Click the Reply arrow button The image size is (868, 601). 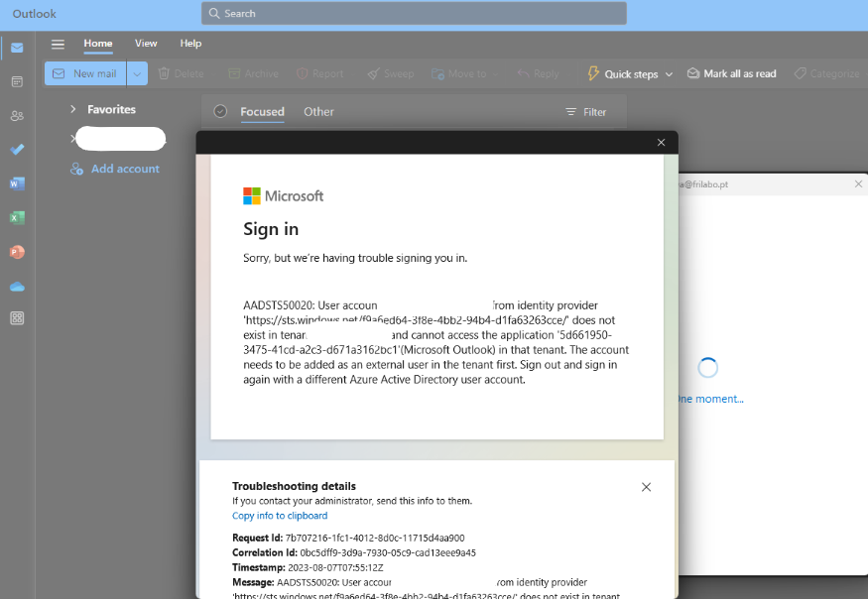click(x=538, y=73)
